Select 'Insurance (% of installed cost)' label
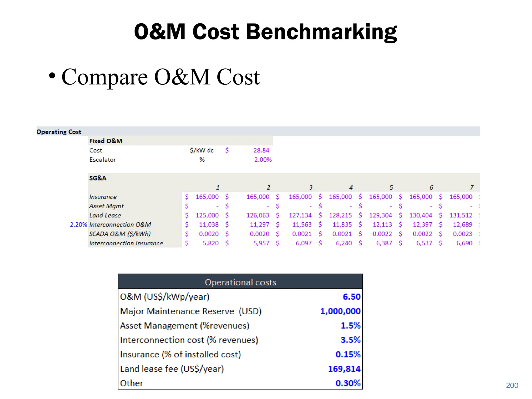Image resolution: width=532 pixels, height=399 pixels. (181, 355)
